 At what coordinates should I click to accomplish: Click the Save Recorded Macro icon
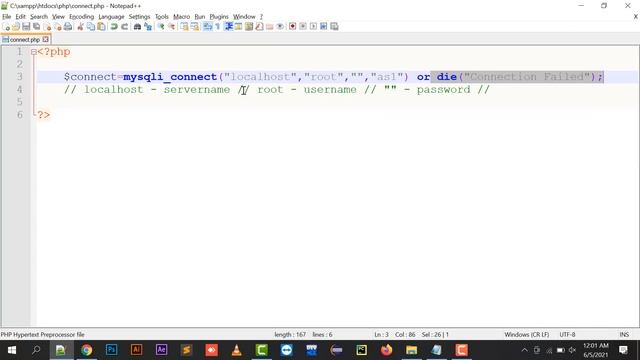334,27
